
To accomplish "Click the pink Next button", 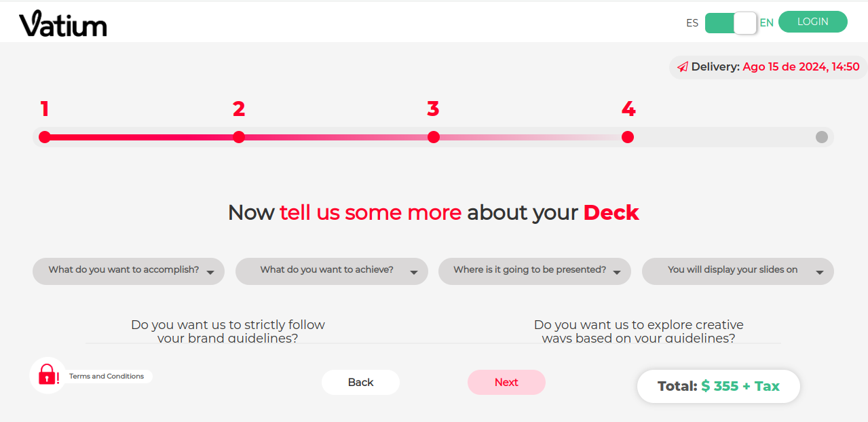I will pos(506,382).
